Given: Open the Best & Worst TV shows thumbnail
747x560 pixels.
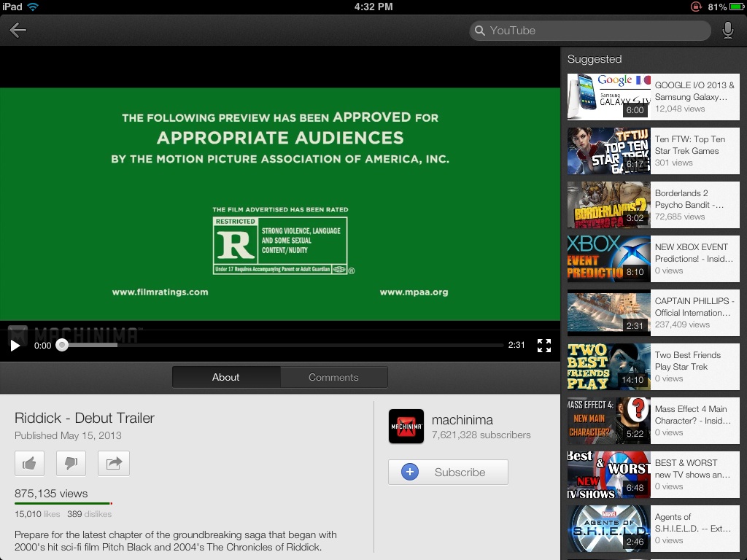Looking at the screenshot, I should (x=609, y=475).
